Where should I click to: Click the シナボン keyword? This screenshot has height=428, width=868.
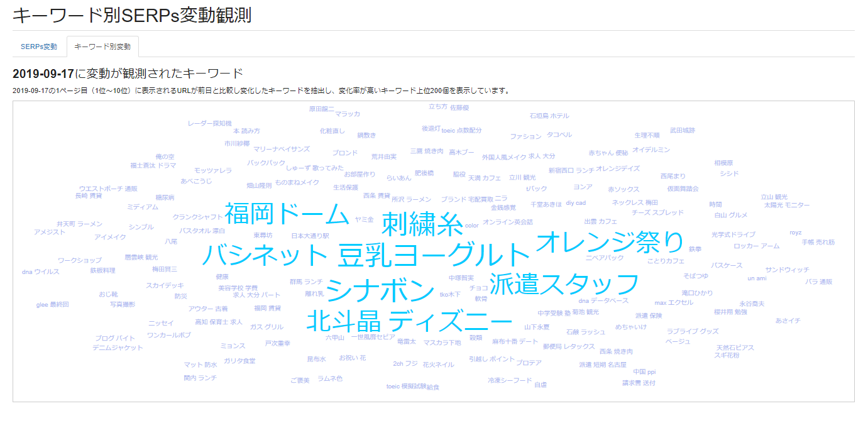click(x=380, y=290)
